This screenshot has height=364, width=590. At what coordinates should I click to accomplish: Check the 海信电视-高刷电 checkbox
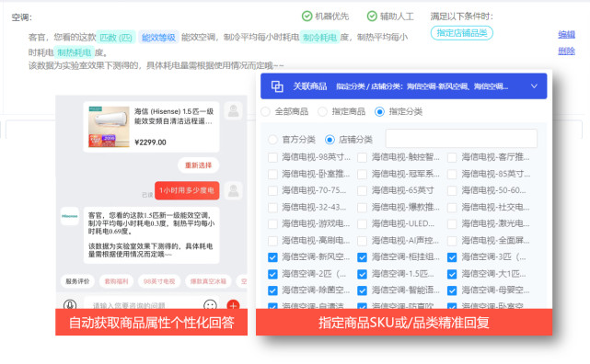[x=272, y=241]
